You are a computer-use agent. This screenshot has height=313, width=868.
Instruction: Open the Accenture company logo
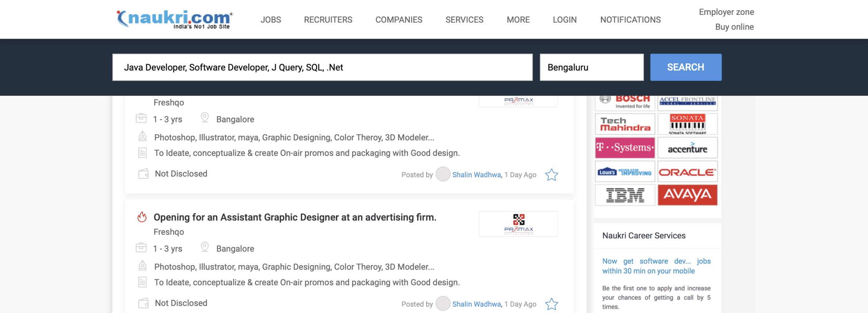(x=687, y=148)
